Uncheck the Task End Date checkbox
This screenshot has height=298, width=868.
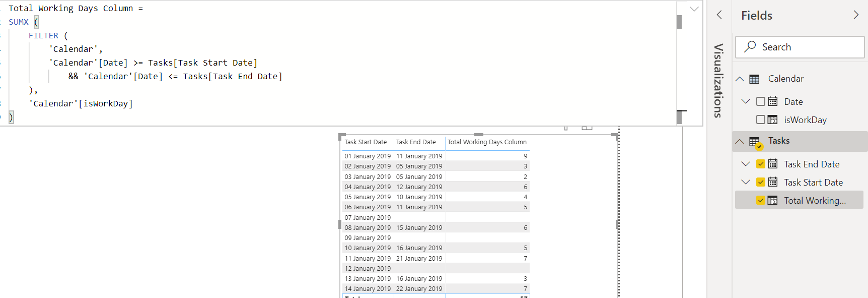761,164
